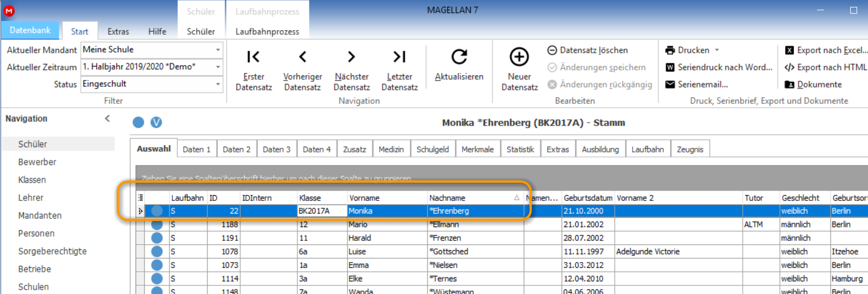Open the Status filter dropdown
This screenshot has width=868, height=294.
218,84
